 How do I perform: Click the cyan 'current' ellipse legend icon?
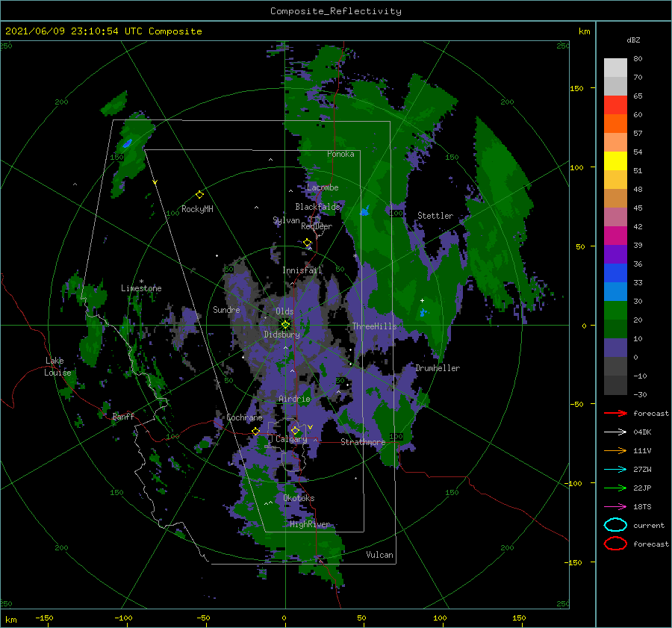(615, 525)
